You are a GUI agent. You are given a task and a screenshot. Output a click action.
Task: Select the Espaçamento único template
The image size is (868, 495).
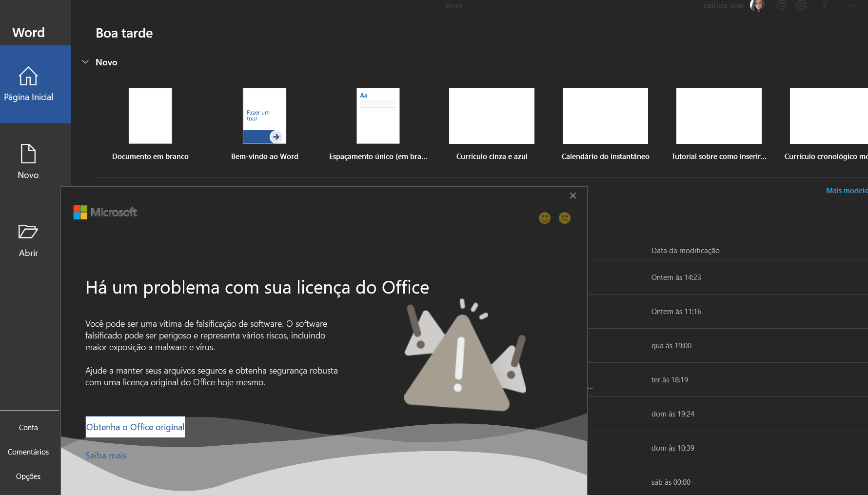coord(378,124)
